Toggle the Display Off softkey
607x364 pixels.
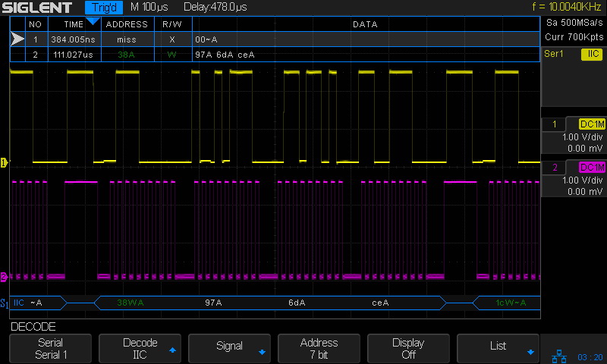coord(408,349)
